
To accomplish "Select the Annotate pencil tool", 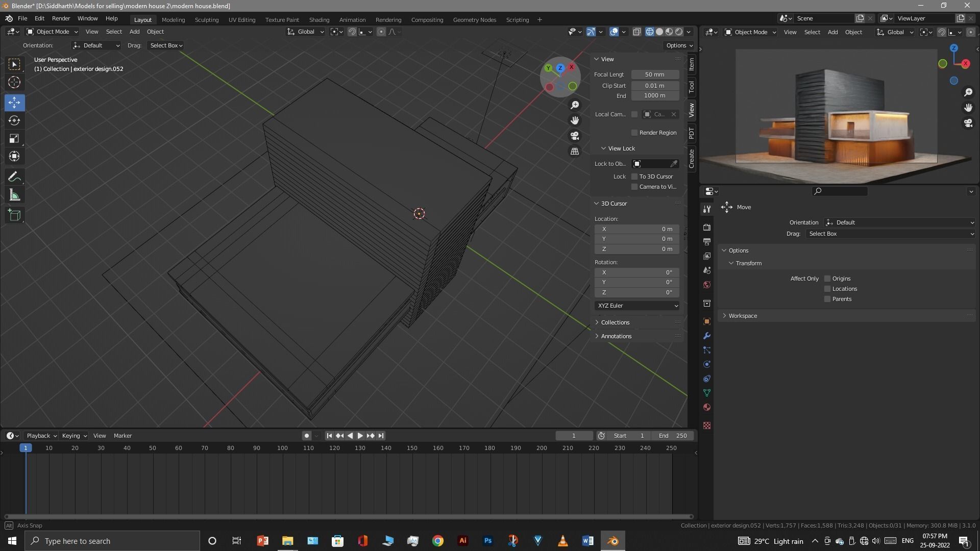I will 14,177.
